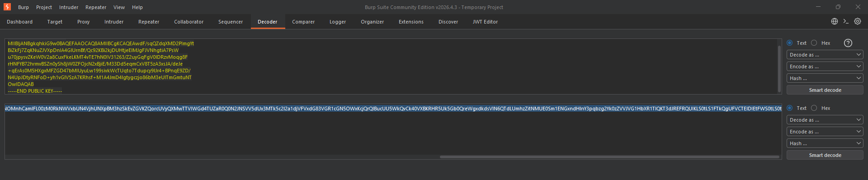868x180 pixels.
Task: Close the Burp Suite window
Action: [858, 7]
